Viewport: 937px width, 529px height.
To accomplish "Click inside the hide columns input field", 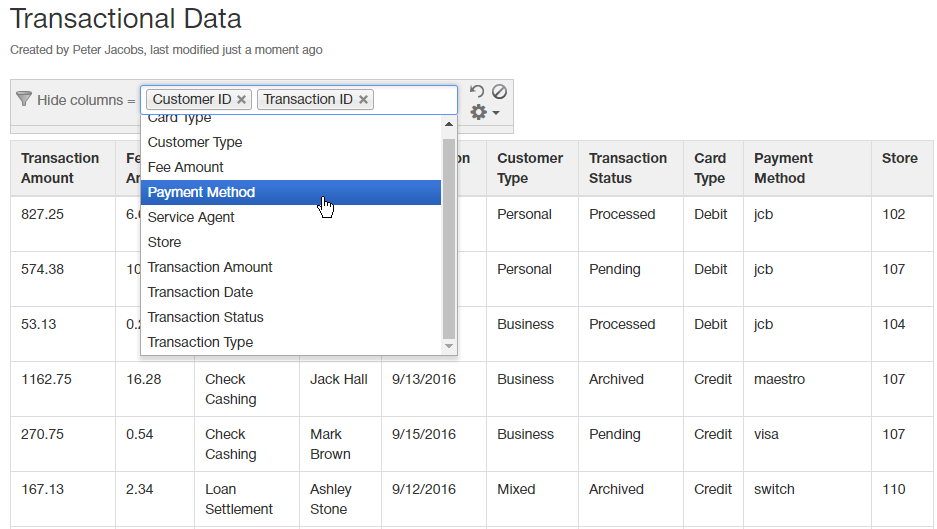I will click(x=415, y=100).
